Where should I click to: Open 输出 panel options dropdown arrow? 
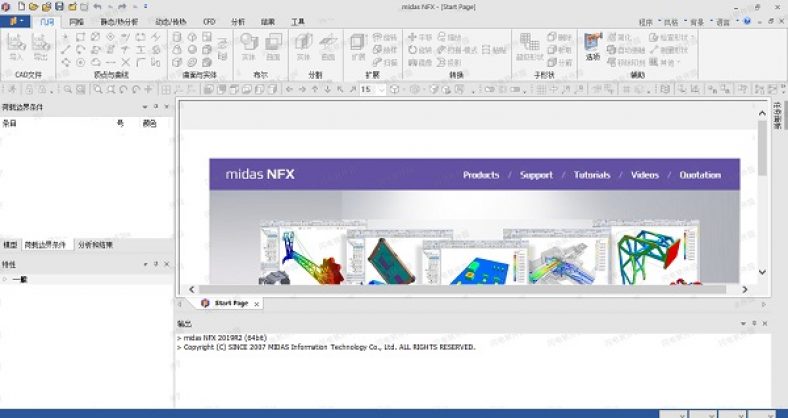743,324
